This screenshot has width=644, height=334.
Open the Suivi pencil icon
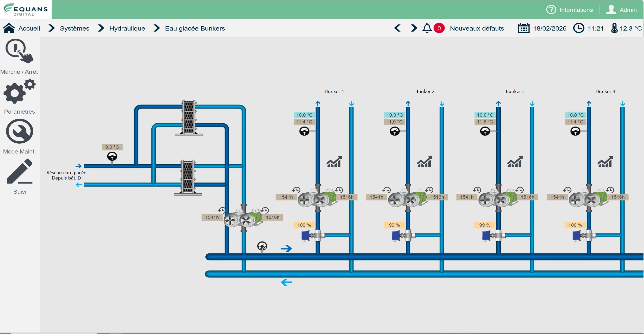click(19, 171)
